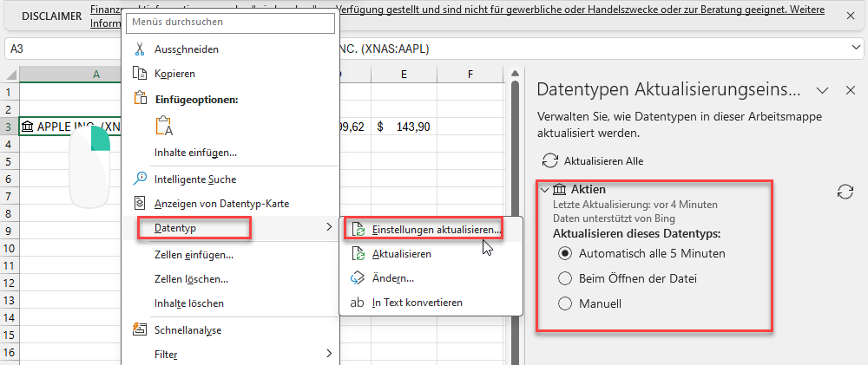Click the Schnellanalyse icon
868x365 pixels.
[x=140, y=329]
